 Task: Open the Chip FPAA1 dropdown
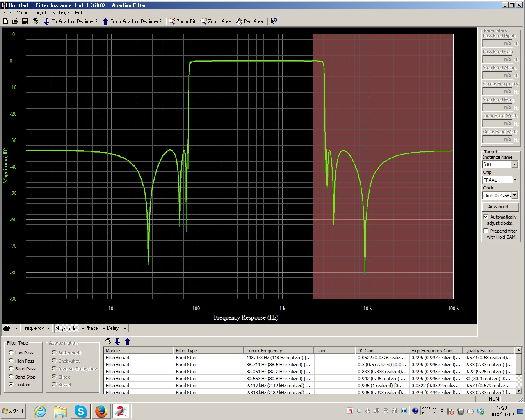point(515,180)
